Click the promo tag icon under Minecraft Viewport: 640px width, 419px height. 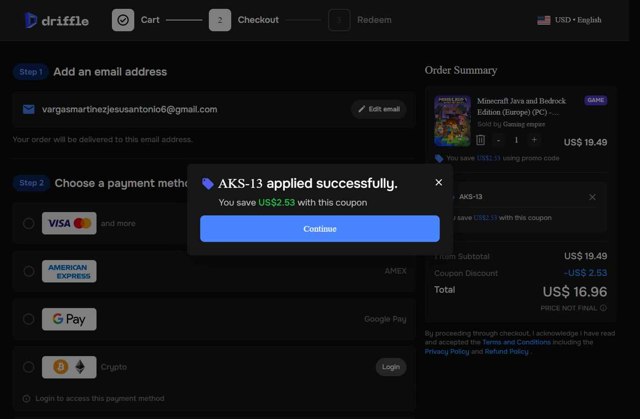click(439, 158)
